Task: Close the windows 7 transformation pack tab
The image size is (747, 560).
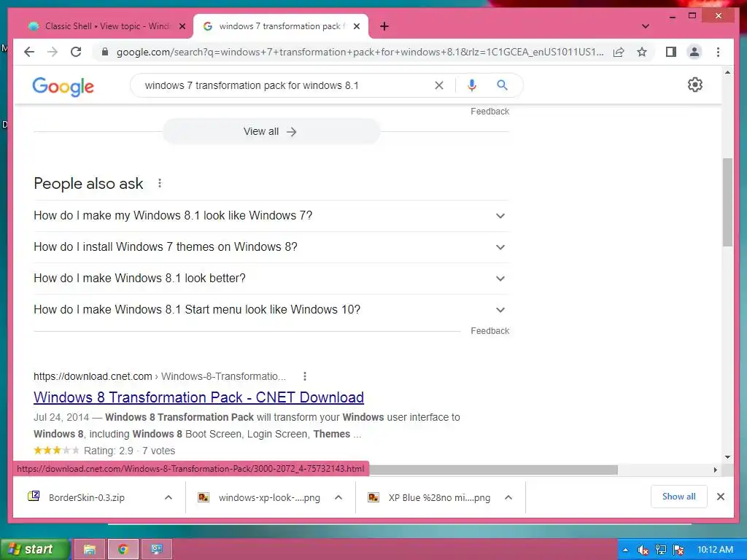Action: 356,26
